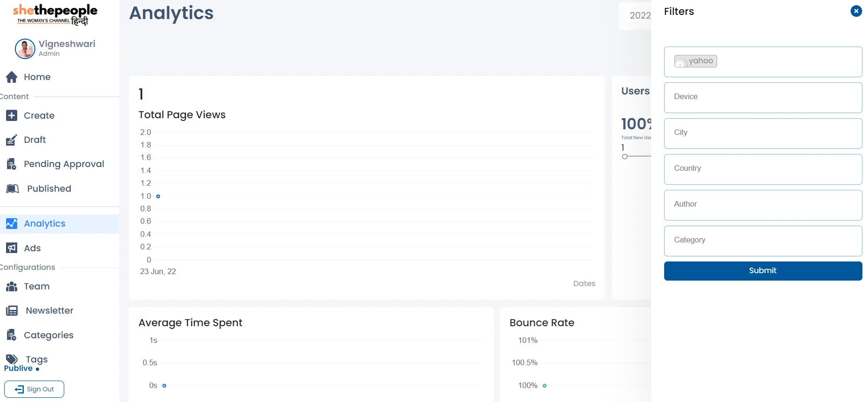The image size is (868, 402).
Task: Click the Analytics page heading
Action: point(171,13)
